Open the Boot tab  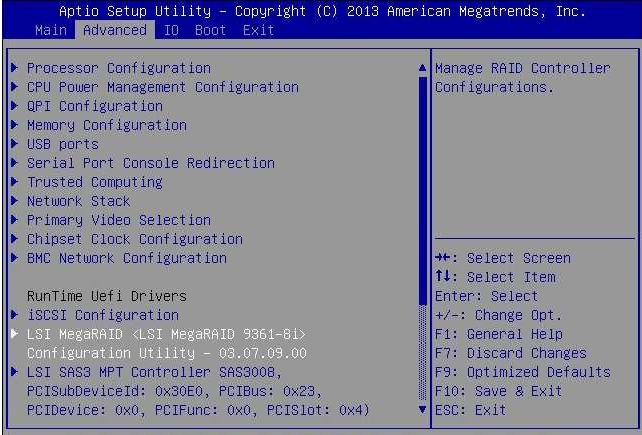tap(210, 30)
